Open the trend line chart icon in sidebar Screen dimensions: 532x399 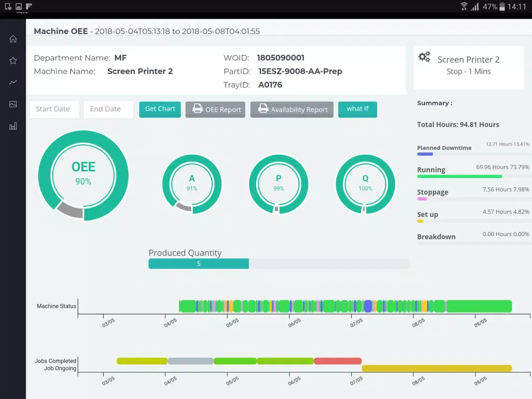13,82
